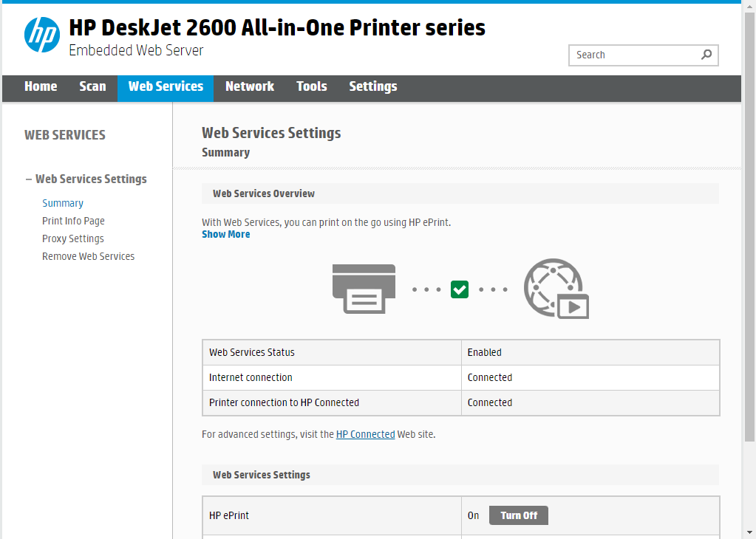
Task: Select the Web Services tab
Action: 166,86
